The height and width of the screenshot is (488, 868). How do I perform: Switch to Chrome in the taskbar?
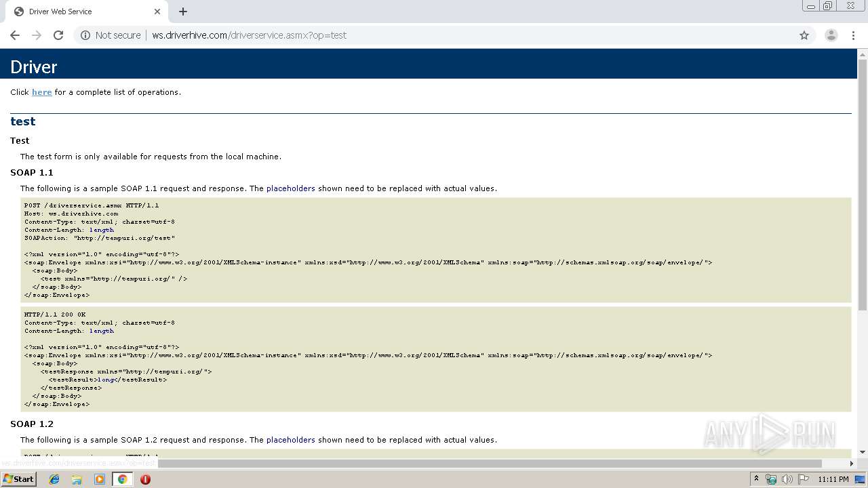tap(122, 479)
